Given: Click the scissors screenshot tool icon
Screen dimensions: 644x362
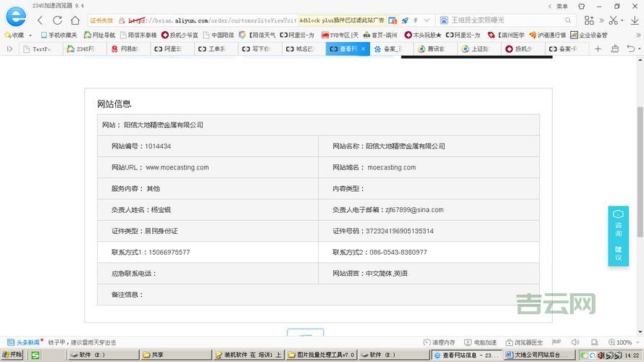Looking at the screenshot, I should pos(614,20).
